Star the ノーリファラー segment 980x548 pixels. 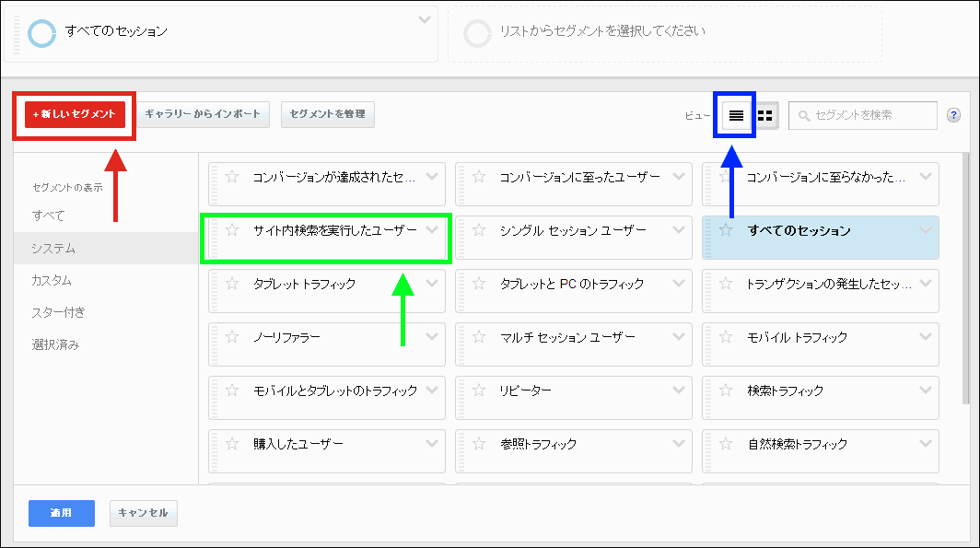233,337
